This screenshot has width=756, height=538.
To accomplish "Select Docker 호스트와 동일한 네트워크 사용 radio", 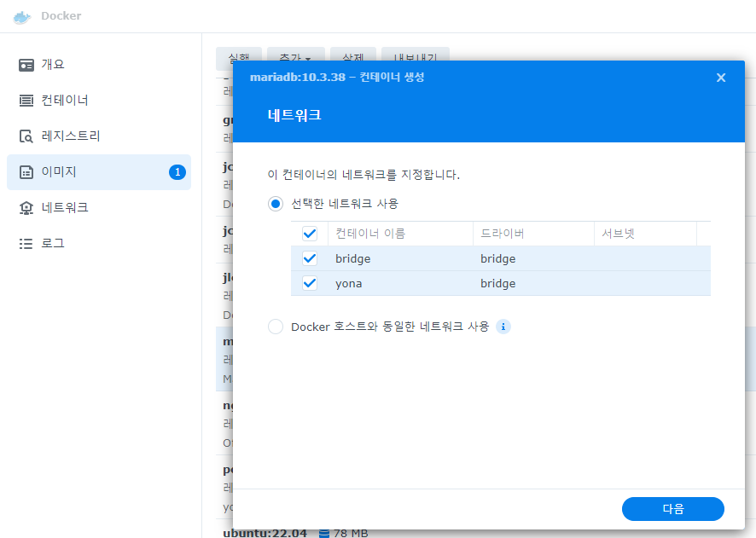I will point(276,327).
